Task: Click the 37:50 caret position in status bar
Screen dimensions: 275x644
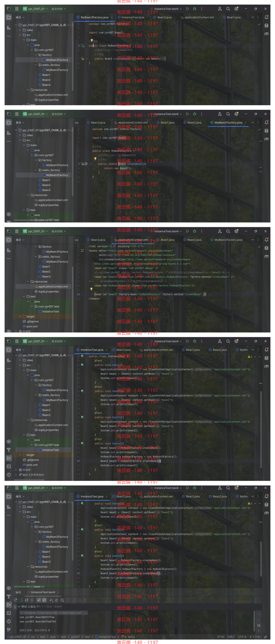Action: coord(221,637)
